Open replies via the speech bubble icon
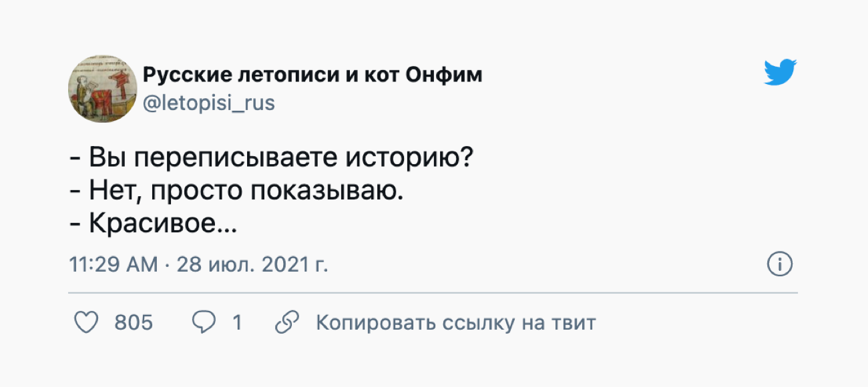Viewport: 868px width, 387px height. [x=203, y=323]
